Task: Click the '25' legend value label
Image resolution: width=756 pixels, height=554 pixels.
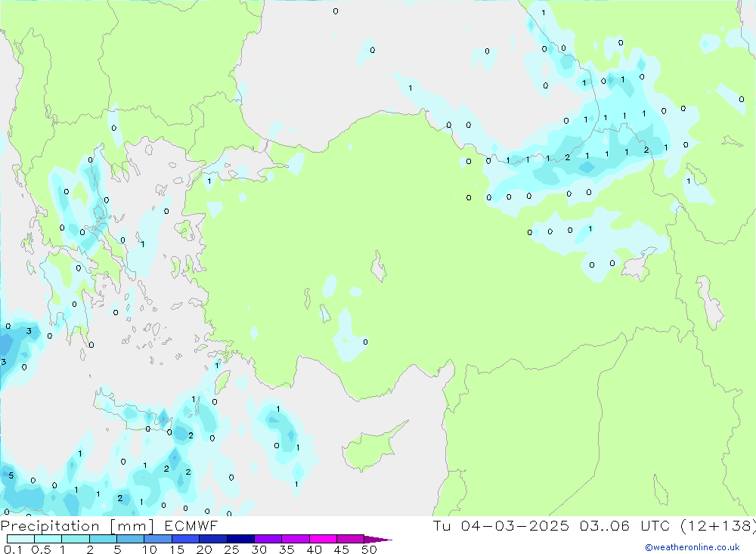Action: coord(231,549)
